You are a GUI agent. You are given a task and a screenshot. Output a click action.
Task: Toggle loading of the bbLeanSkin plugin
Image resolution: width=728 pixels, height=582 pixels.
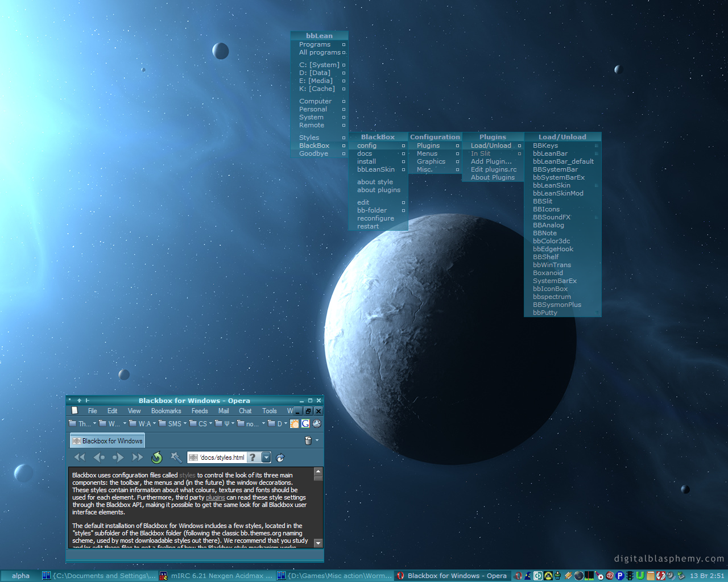coord(562,185)
